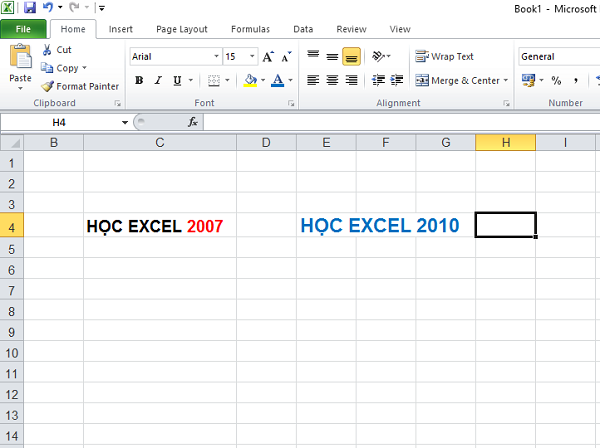Click the Name Box showing H4
This screenshot has height=448, width=600.
pos(59,122)
